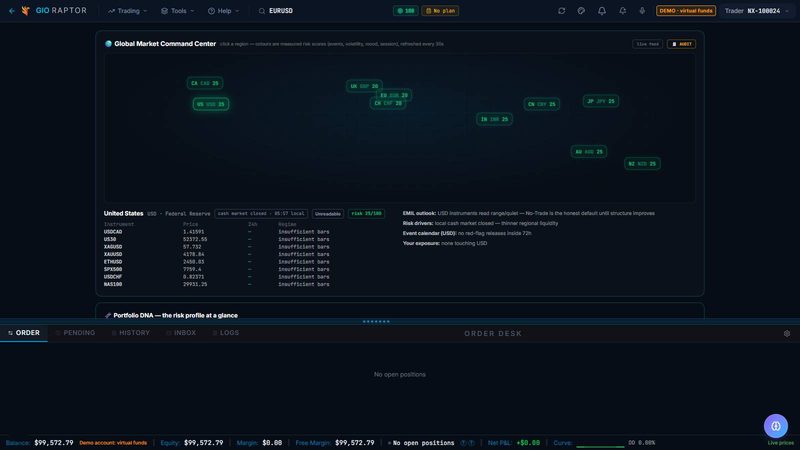Click the Balance $99,572.79 value
Viewport: 800px width, 450px height.
tap(54, 443)
